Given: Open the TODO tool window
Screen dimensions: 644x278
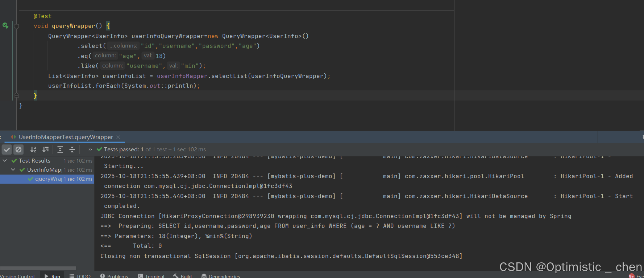Looking at the screenshot, I should (x=80, y=276).
